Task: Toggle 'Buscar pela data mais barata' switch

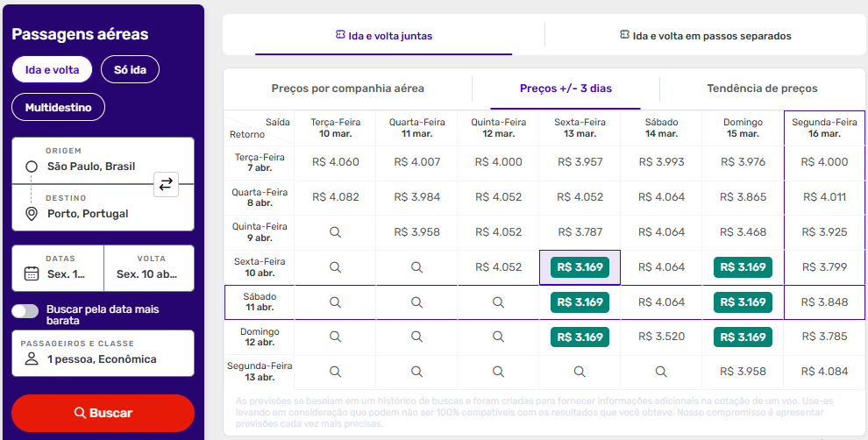Action: (25, 311)
